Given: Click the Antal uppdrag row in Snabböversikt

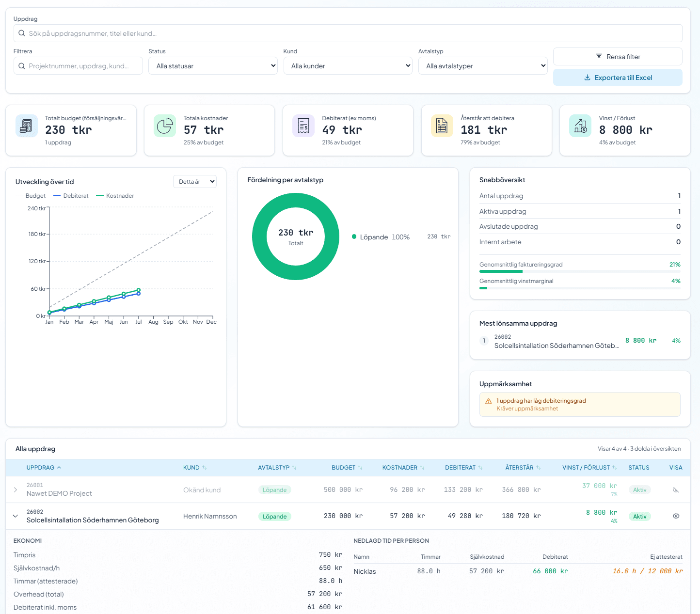Looking at the screenshot, I should point(580,196).
